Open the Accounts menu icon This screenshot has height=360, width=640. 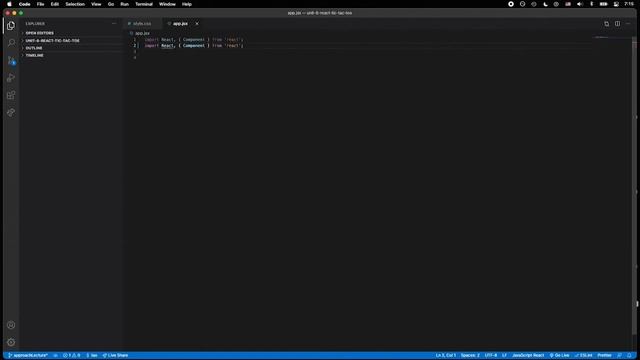(x=11, y=325)
